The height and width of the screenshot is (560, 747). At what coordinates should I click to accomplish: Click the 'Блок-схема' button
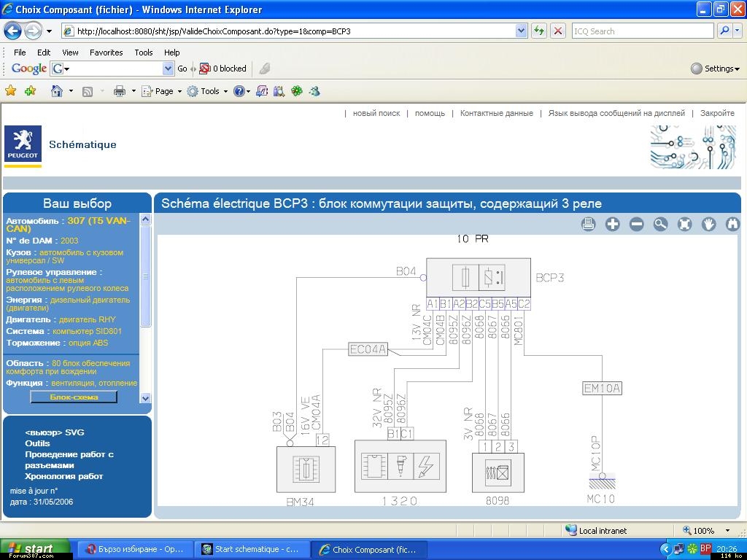coord(74,397)
